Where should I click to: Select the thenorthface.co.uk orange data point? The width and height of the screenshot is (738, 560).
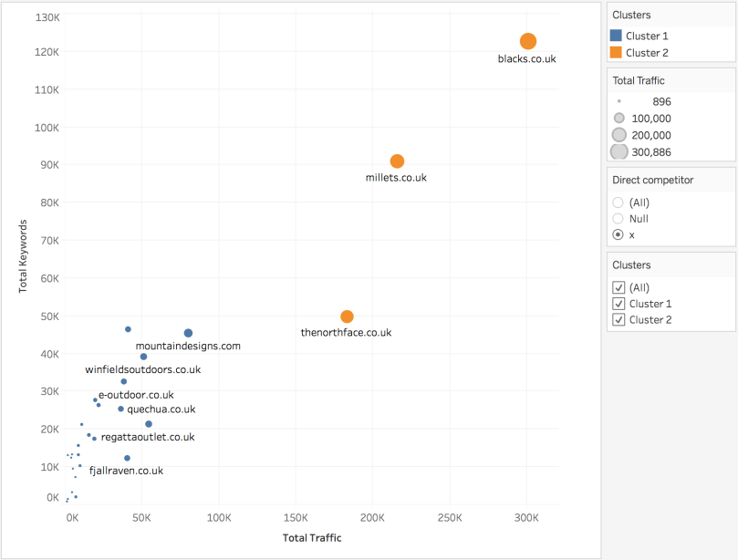point(347,316)
